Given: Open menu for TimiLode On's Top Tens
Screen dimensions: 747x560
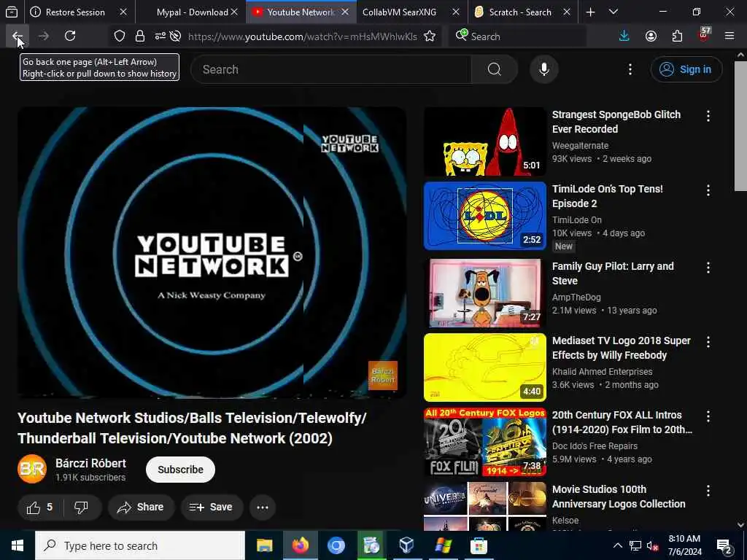Looking at the screenshot, I should coord(708,190).
